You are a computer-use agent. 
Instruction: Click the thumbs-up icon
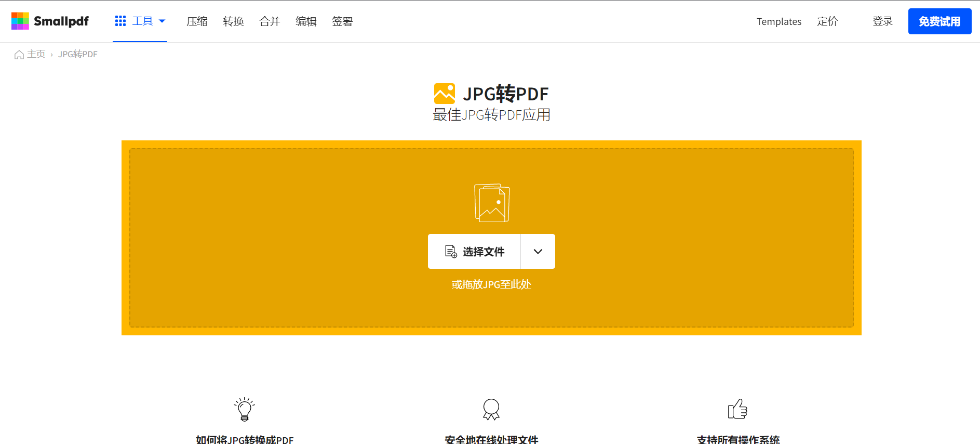pyautogui.click(x=737, y=410)
